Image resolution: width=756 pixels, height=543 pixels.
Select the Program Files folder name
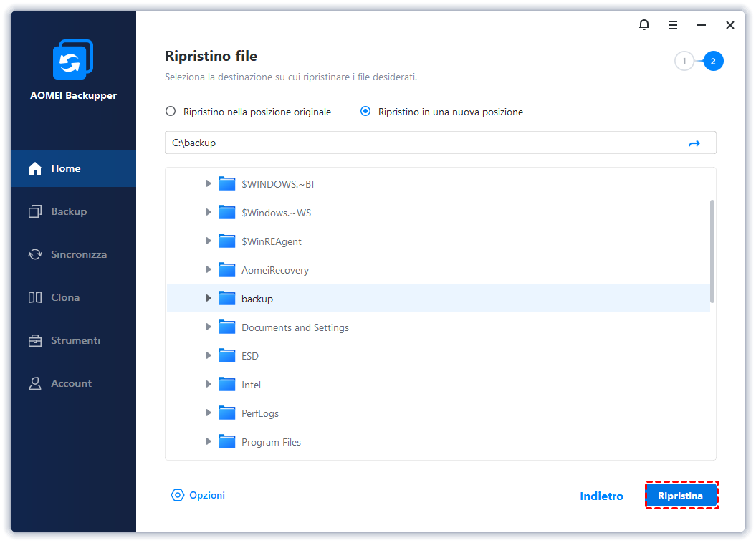pos(271,442)
